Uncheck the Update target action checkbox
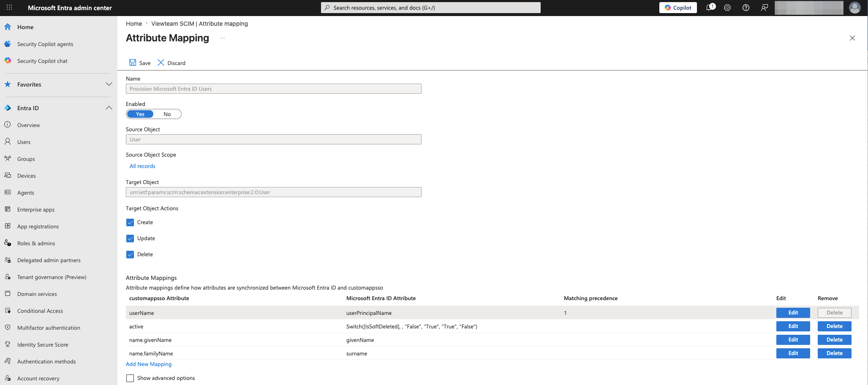The width and height of the screenshot is (868, 385). 130,239
